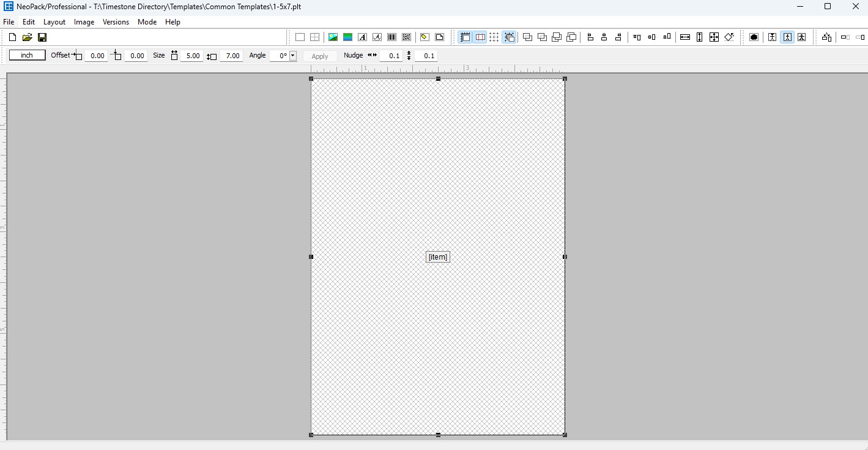Open the Edit menu

[x=29, y=21]
